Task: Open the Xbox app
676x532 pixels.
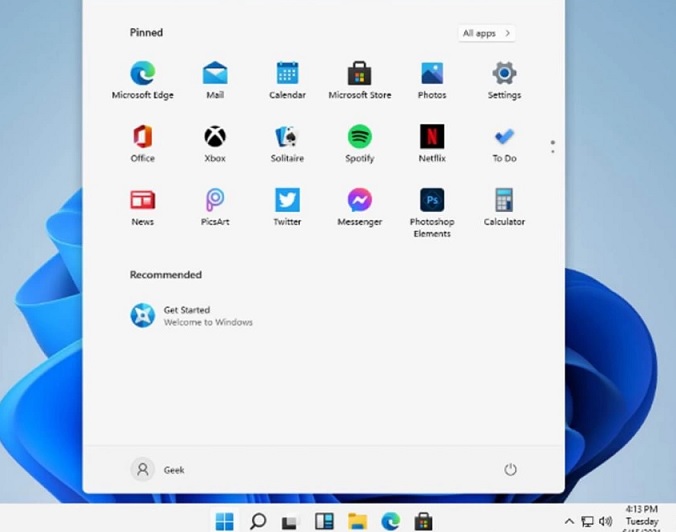Action: pyautogui.click(x=215, y=144)
